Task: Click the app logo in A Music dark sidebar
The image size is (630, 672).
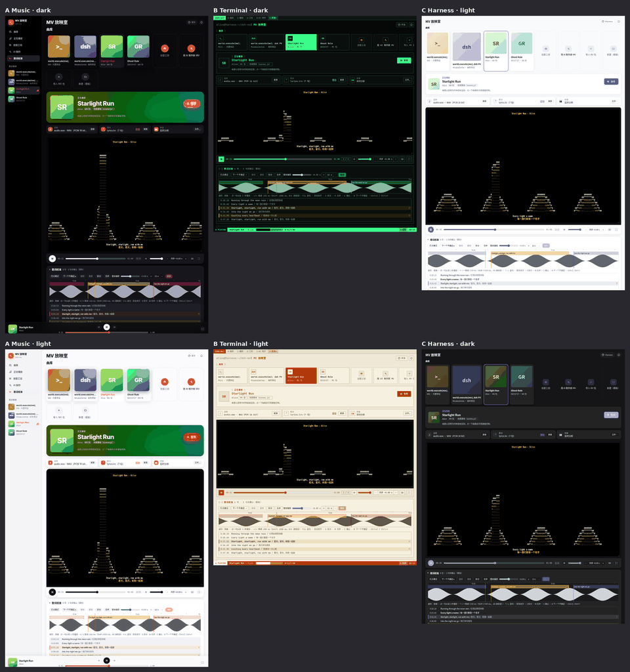Action: (11, 22)
